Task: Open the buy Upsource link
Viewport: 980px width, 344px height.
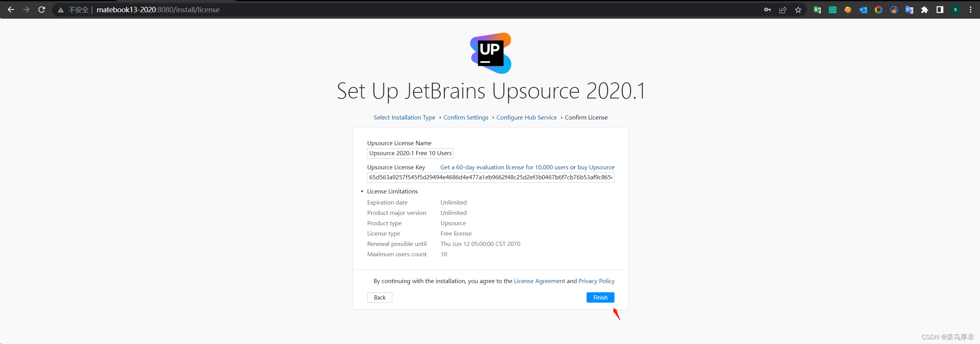Action: [596, 167]
